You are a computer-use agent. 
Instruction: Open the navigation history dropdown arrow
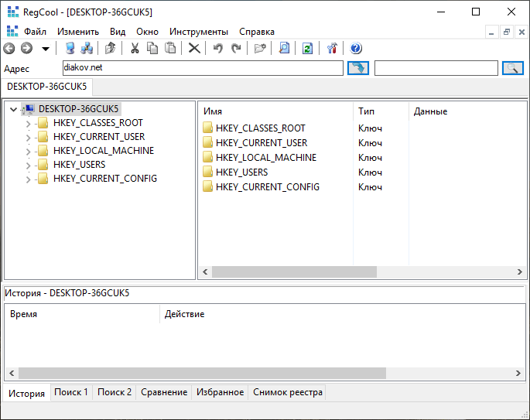point(46,49)
